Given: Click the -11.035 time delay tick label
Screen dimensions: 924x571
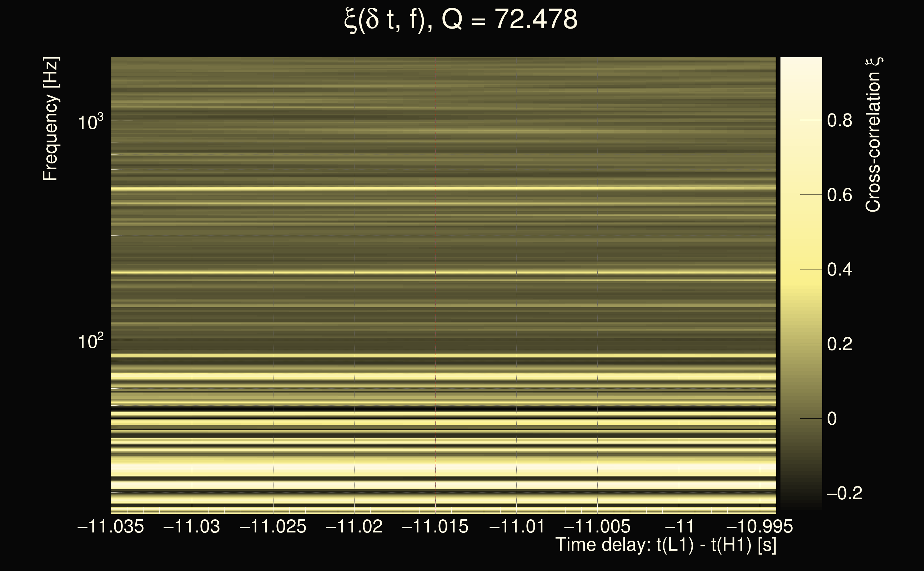Looking at the screenshot, I should point(111,526).
